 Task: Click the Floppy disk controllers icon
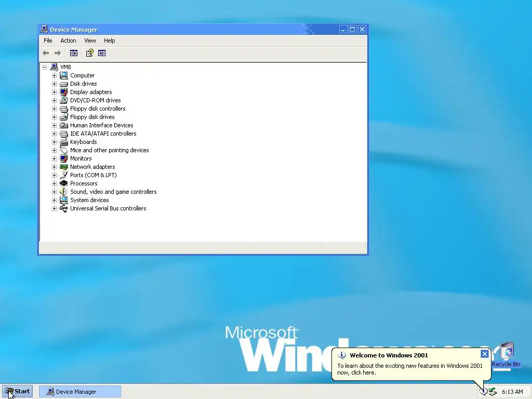click(x=64, y=109)
